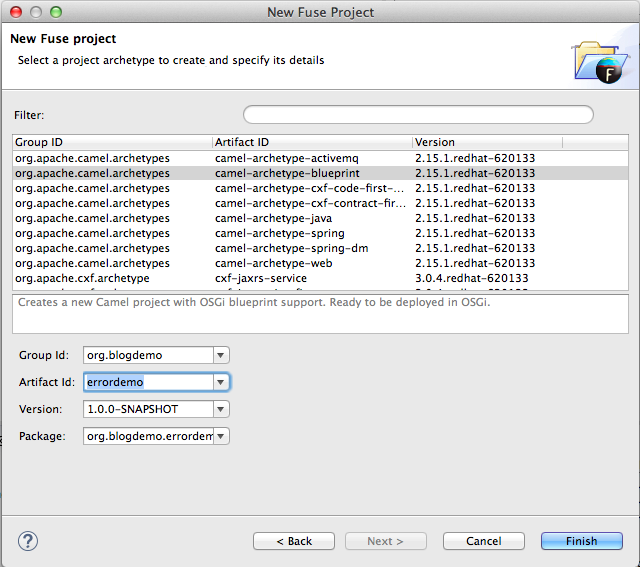Click the Group Id field with org.blogdemo

click(148, 355)
